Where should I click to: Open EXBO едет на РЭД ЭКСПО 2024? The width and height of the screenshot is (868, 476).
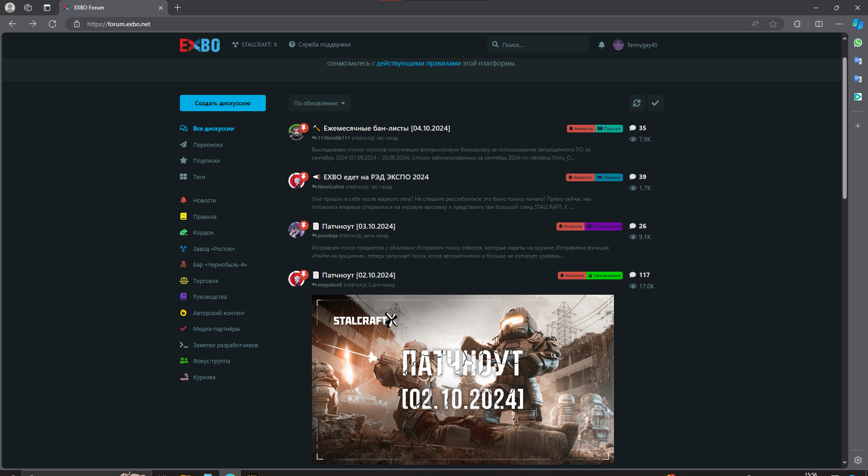pyautogui.click(x=376, y=177)
